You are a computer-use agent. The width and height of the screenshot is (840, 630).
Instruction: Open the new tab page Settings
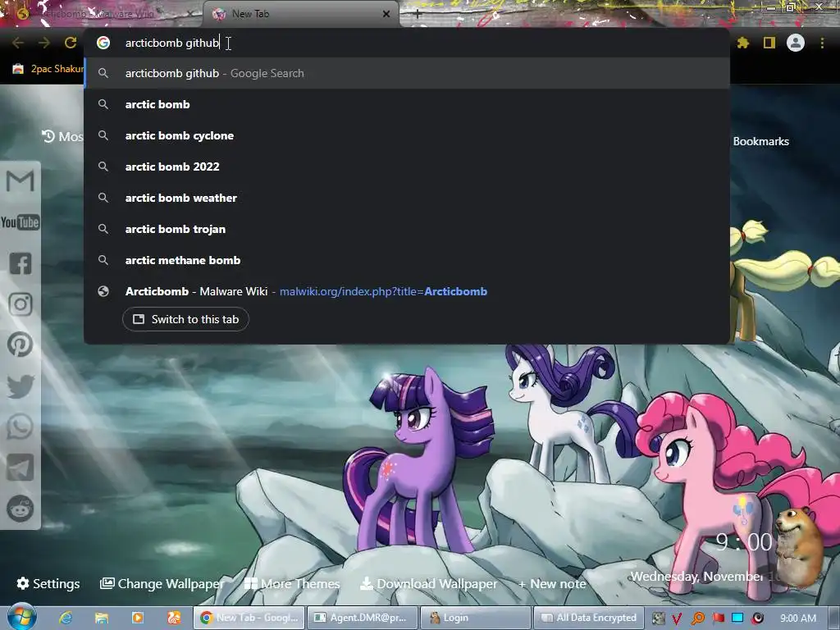tap(48, 583)
